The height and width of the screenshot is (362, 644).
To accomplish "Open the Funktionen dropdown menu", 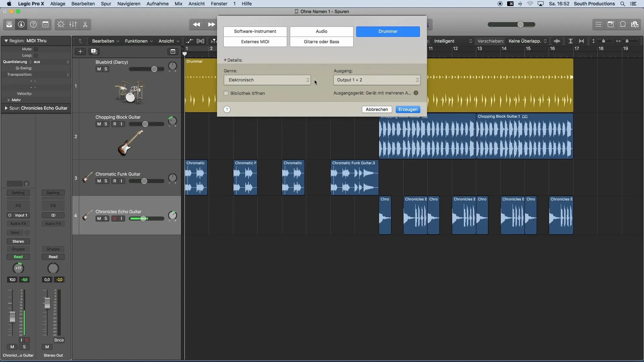I will click(139, 41).
